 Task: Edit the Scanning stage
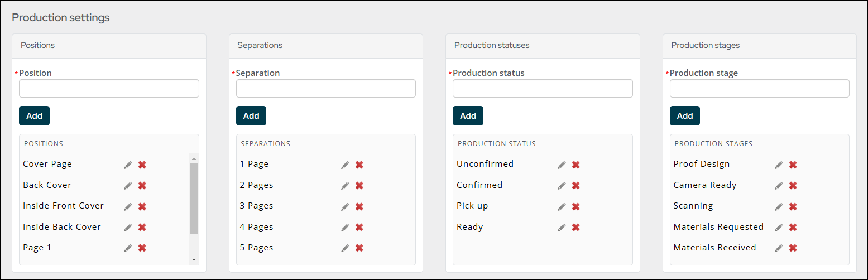(779, 206)
